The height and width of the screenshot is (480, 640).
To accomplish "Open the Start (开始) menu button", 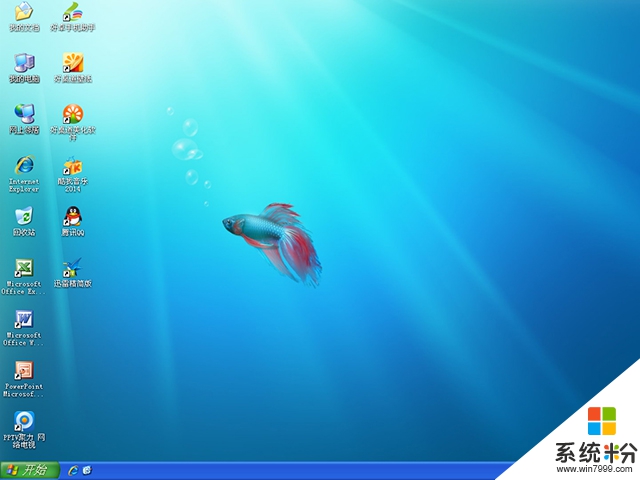I will coord(30,470).
